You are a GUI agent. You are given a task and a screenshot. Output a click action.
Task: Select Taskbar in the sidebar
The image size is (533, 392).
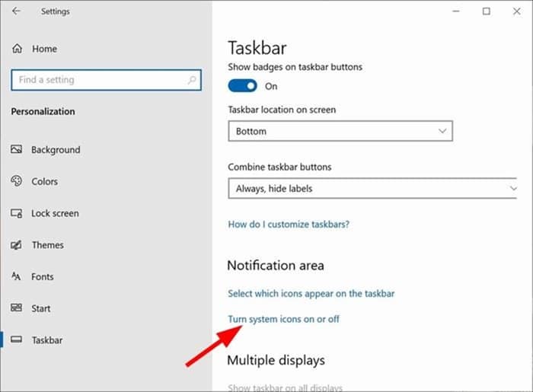coord(47,340)
